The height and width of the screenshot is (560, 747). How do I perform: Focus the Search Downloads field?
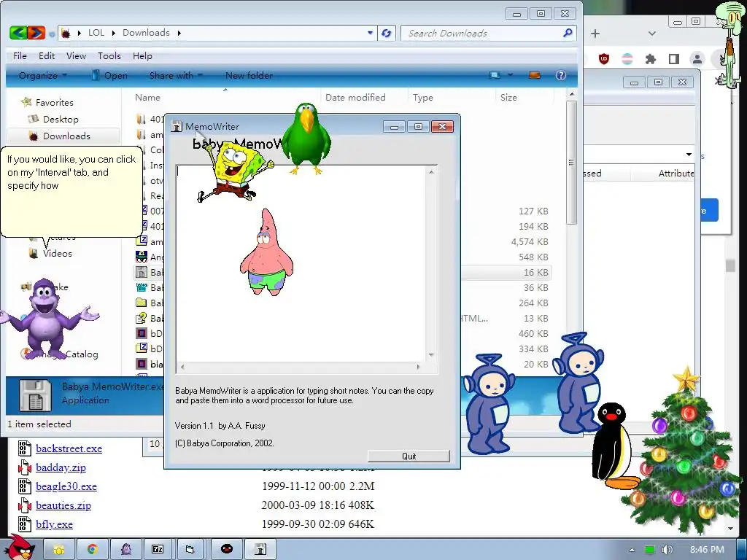pos(482,33)
